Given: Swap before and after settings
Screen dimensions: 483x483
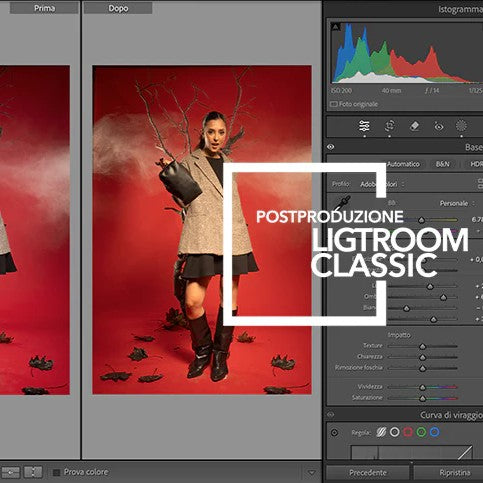Looking at the screenshot, I should [33, 472].
